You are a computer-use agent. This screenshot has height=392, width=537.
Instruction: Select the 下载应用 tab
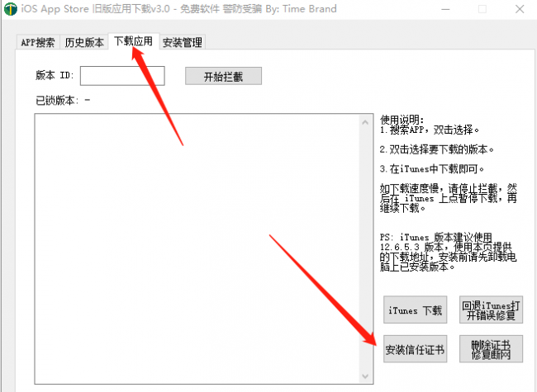pyautogui.click(x=134, y=41)
